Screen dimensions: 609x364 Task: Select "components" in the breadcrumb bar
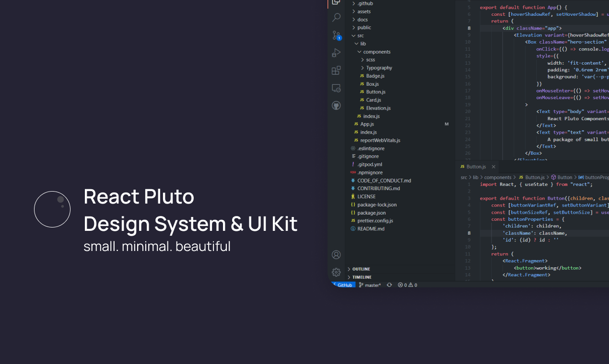click(x=497, y=177)
